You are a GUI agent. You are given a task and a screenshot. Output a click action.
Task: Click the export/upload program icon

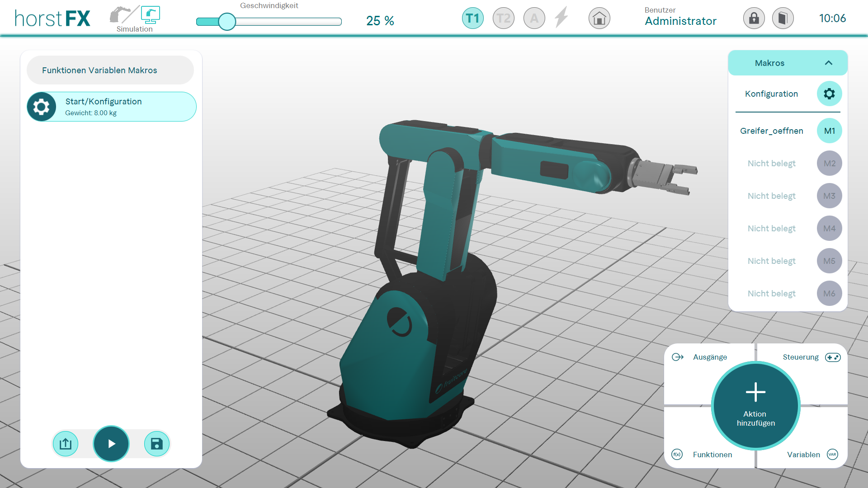66,444
